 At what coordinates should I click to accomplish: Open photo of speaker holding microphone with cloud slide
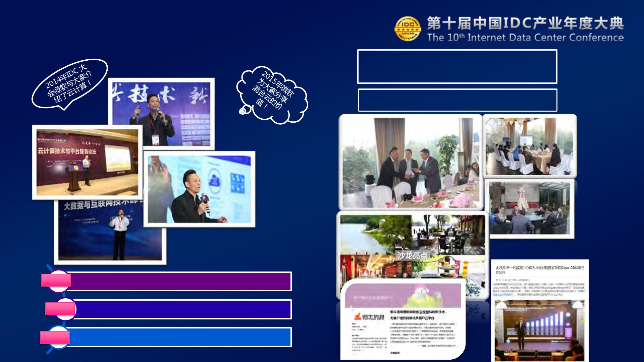199,189
